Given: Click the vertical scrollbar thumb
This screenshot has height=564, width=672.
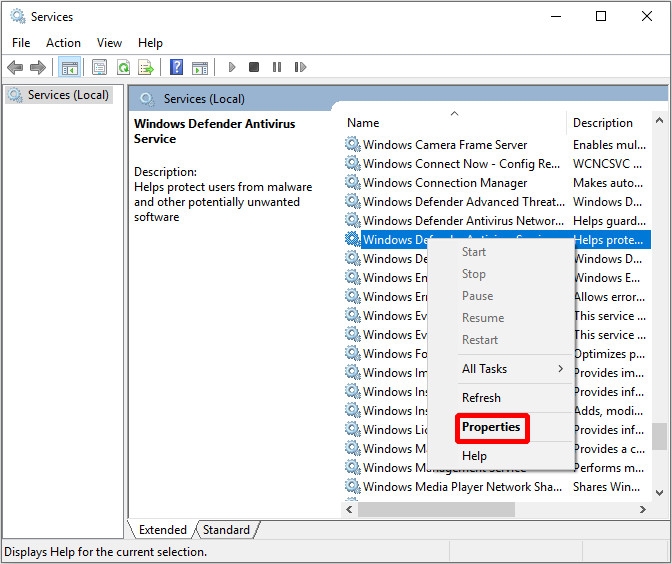Looking at the screenshot, I should click(x=659, y=436).
